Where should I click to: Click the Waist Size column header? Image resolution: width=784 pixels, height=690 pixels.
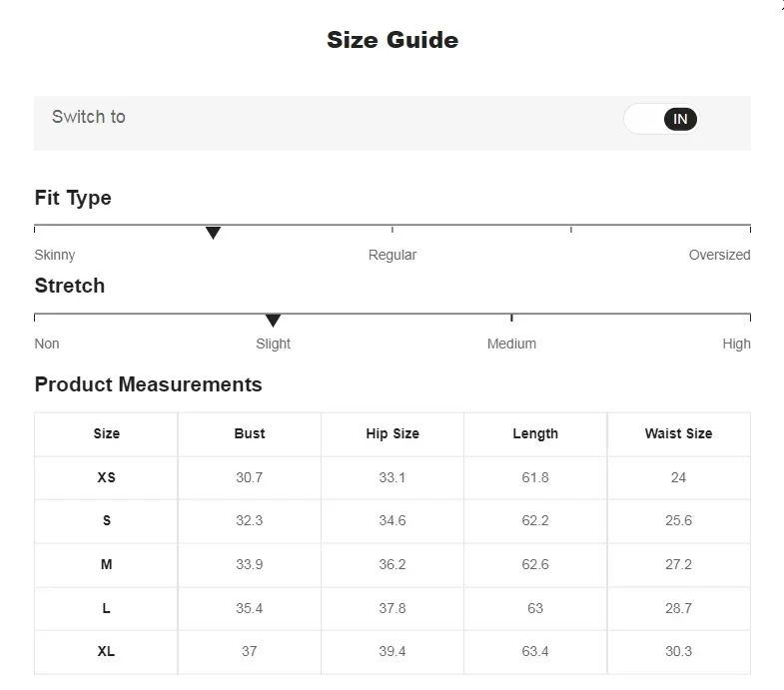point(678,433)
